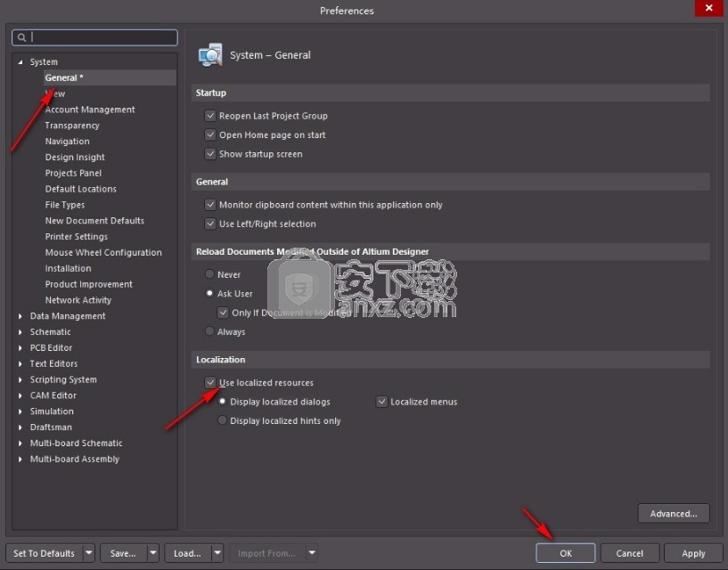Click the Save... button
This screenshot has width=728, height=570.
pos(124,553)
